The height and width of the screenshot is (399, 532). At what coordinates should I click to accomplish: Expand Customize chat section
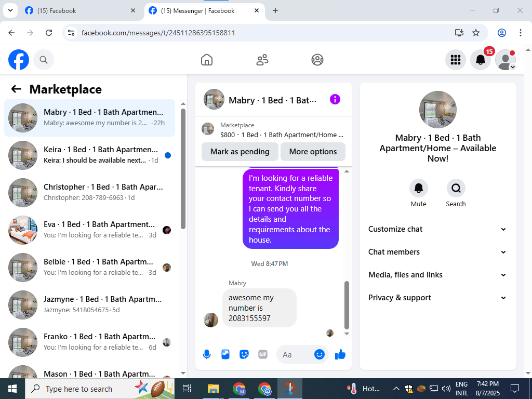coord(437,229)
